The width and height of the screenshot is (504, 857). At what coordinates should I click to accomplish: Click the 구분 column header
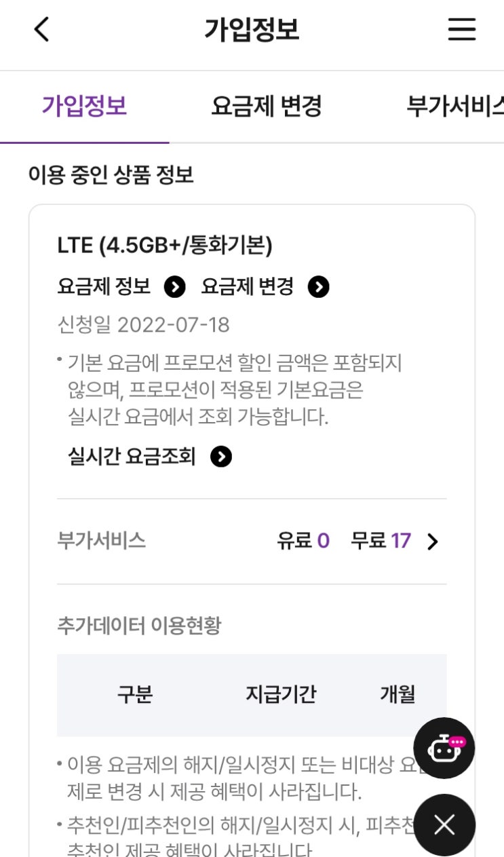(x=135, y=694)
